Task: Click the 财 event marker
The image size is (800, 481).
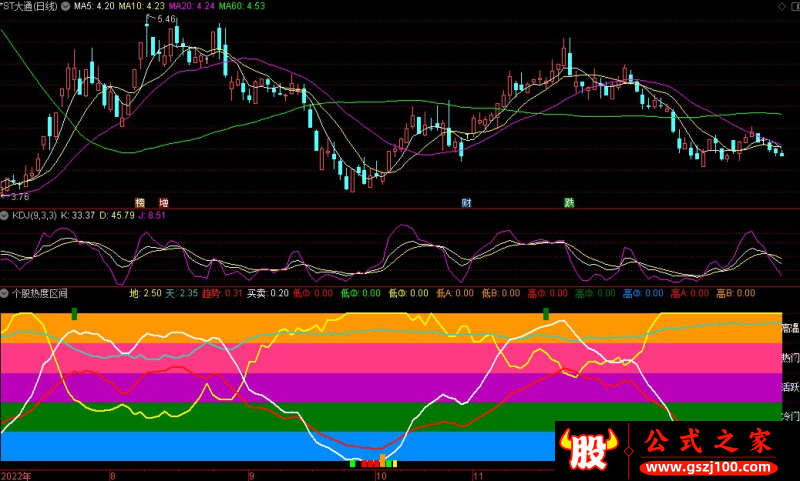Action: pos(466,202)
